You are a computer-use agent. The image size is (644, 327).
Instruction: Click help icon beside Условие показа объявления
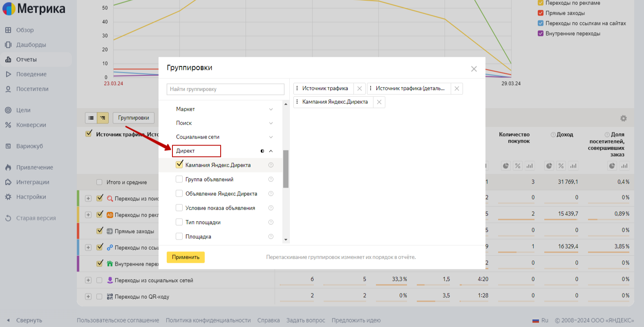pyautogui.click(x=271, y=208)
